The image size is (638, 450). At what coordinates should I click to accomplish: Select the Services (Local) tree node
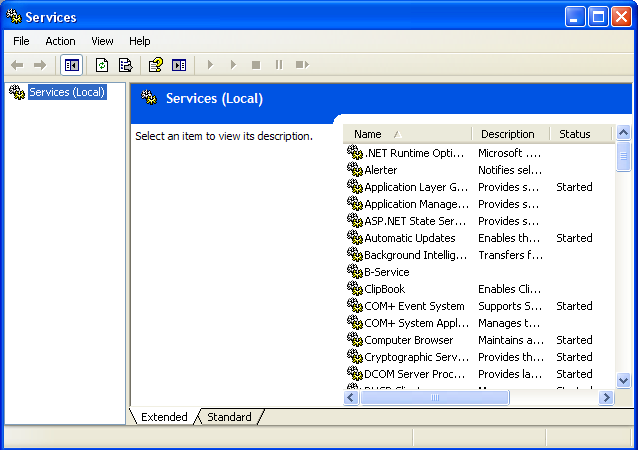pyautogui.click(x=66, y=92)
